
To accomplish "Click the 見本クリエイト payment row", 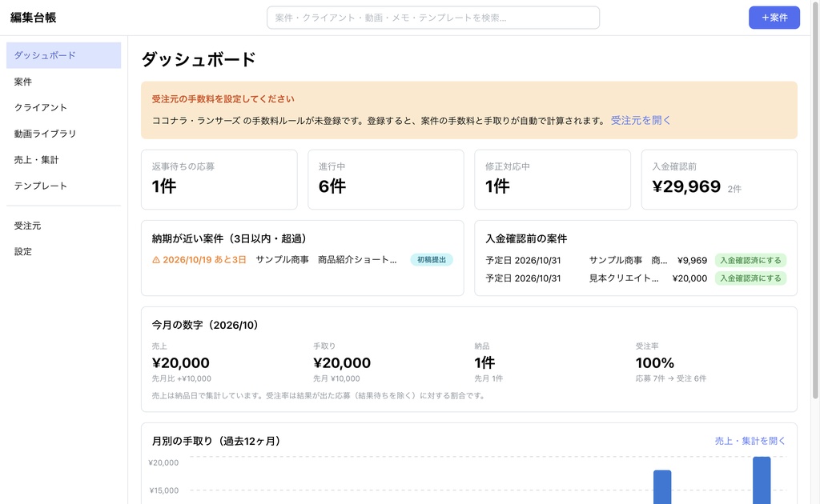I will (635, 278).
